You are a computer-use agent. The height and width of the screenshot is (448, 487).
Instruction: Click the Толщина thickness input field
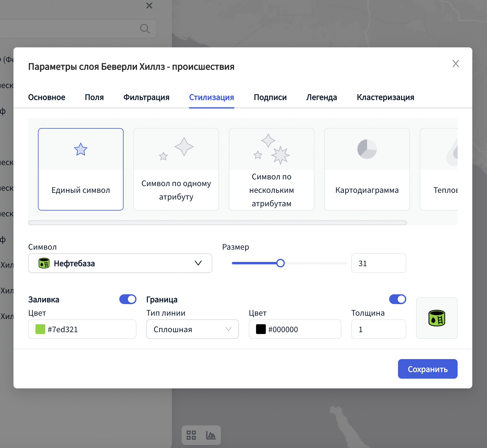click(x=378, y=329)
